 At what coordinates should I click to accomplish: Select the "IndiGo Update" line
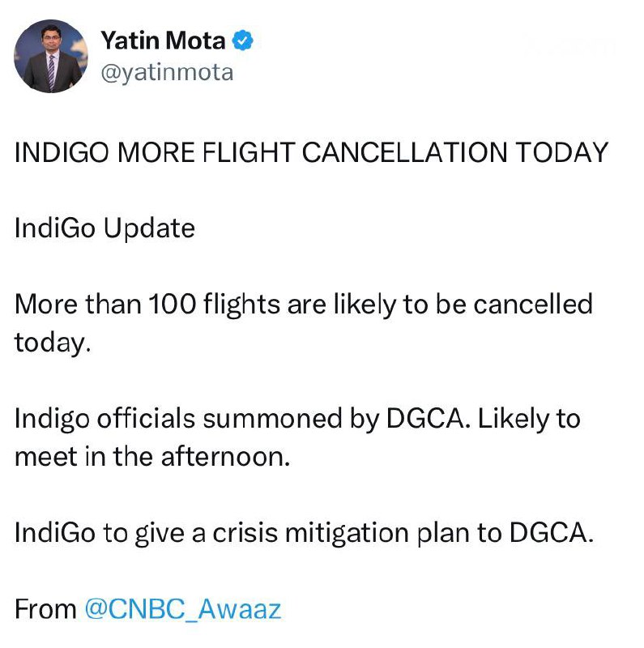point(104,228)
